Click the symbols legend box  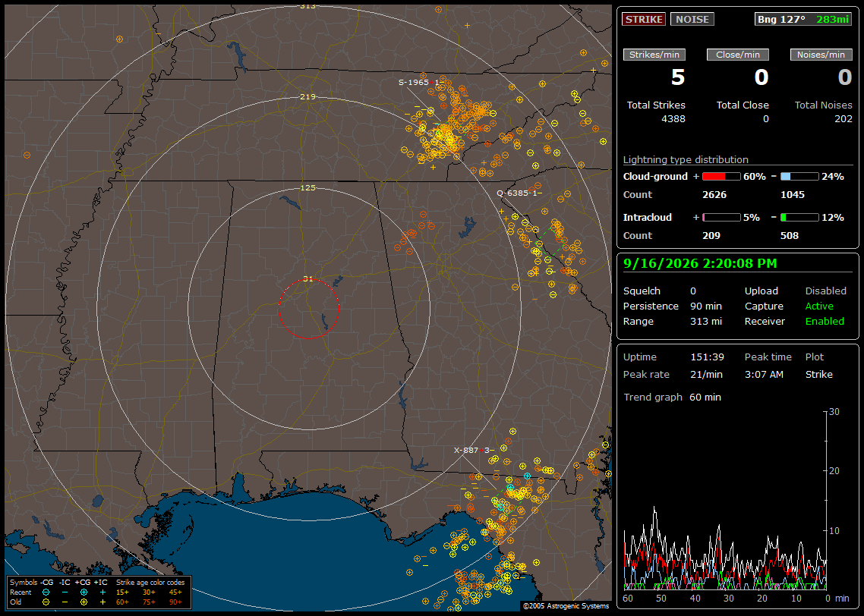[x=99, y=592]
